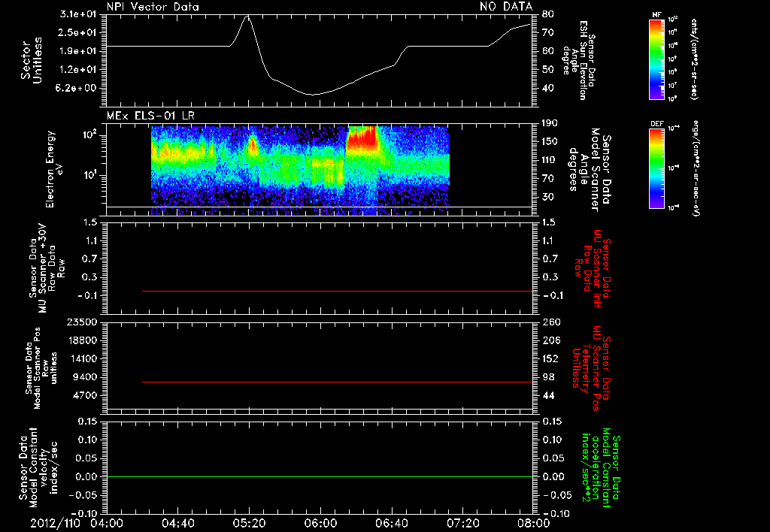Select the "NPI Vector Data" panel title
Viewport: 770px width, 532px height.
coord(153,7)
